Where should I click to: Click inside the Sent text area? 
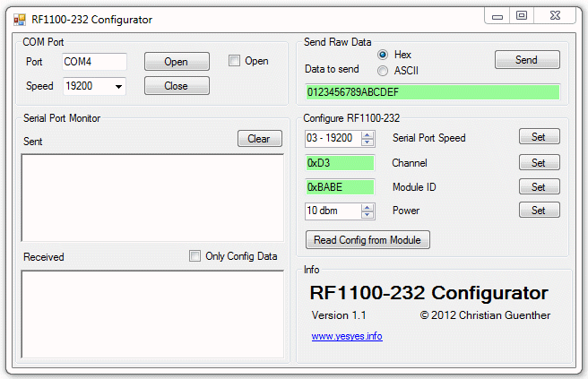pos(152,198)
